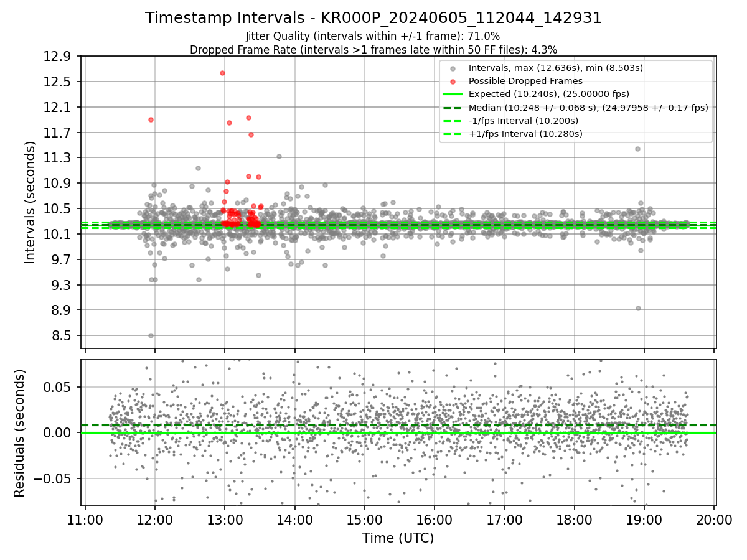The width and height of the screenshot is (747, 560).
Task: Click legend entry "Expected (10.240s), (25.00000 fps)"
Action: pos(549,94)
